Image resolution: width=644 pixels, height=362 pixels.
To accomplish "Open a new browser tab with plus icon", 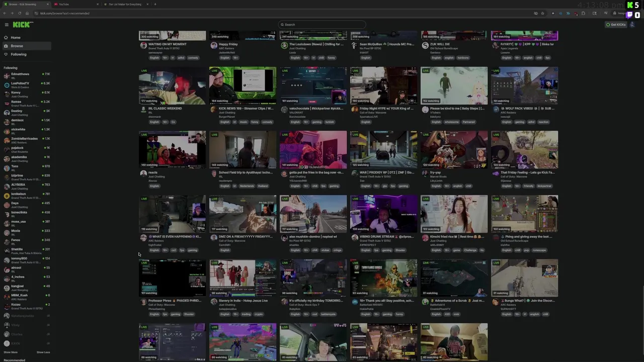I will tap(155, 4).
